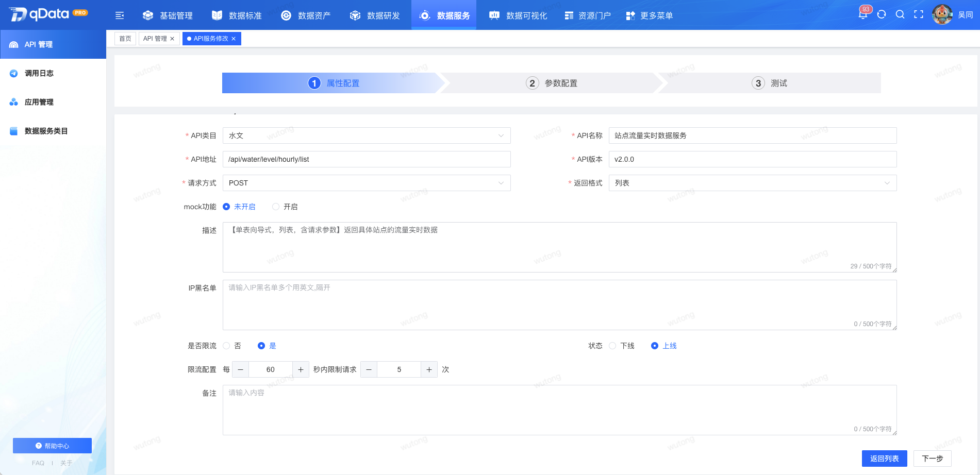Set status to 上线
Image resolution: width=980 pixels, height=475 pixels.
pyautogui.click(x=664, y=346)
